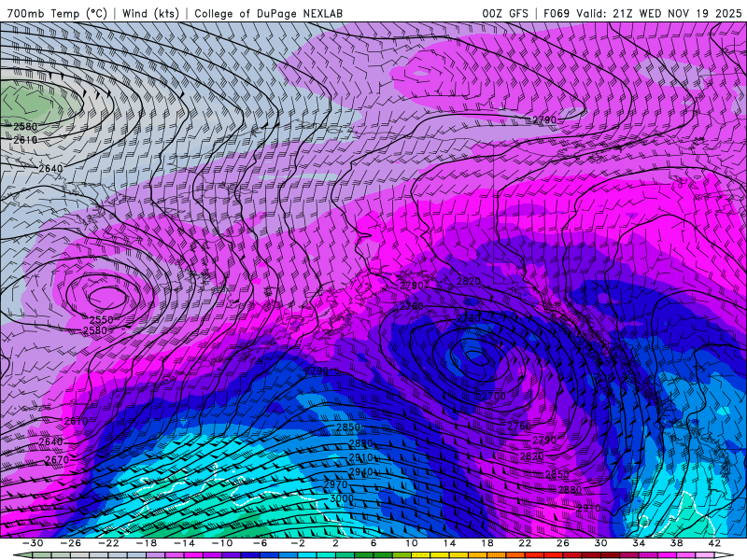Click the 6 color scale label
Screen dimensions: 747x560
373,543
